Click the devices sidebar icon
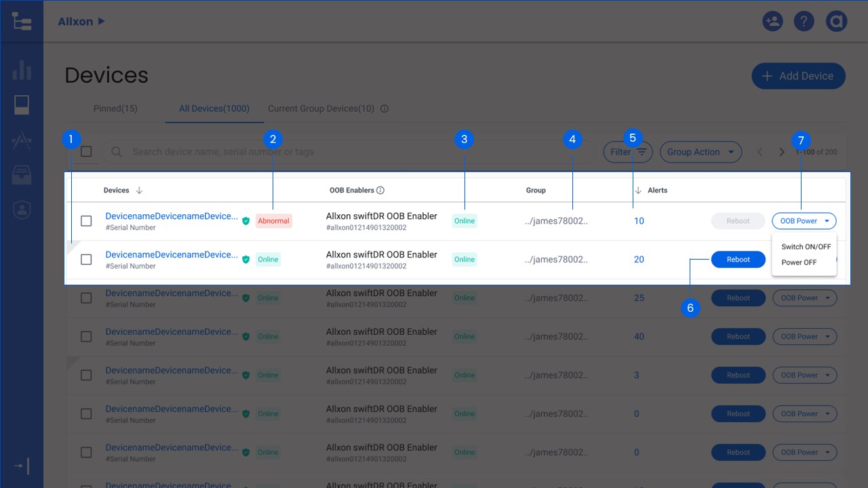The height and width of the screenshot is (488, 868). click(22, 105)
